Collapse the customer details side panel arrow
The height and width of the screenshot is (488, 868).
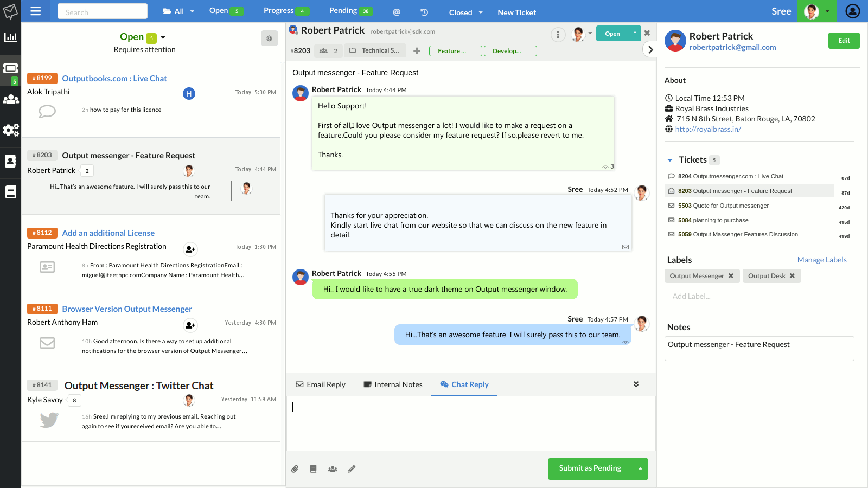(x=650, y=50)
